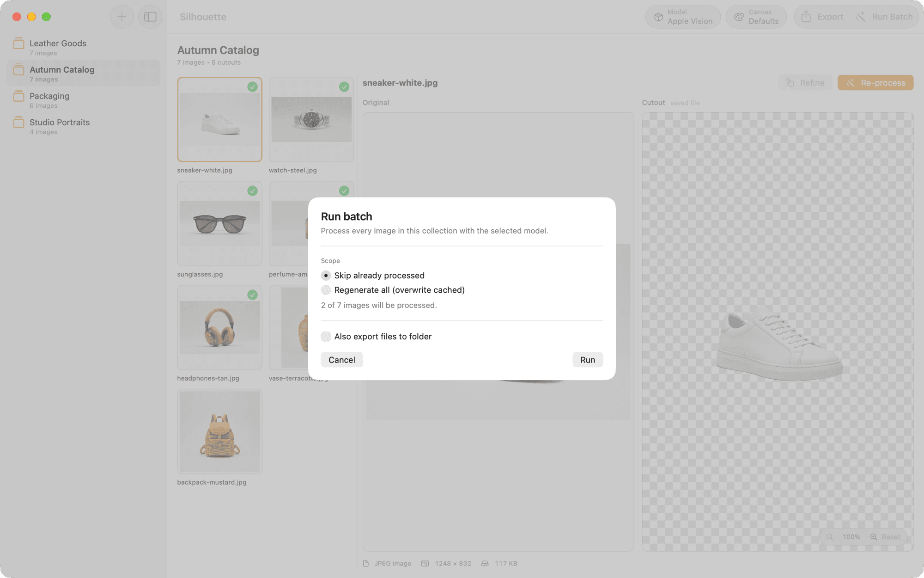This screenshot has width=924, height=578.
Task: Select the backpack-mustard.jpg thumbnail
Action: point(219,431)
